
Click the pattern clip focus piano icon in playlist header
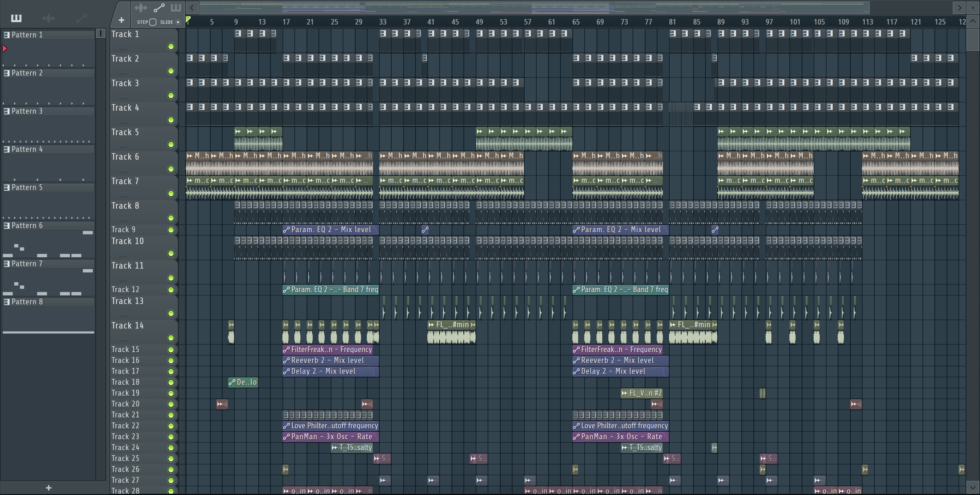tap(176, 7)
